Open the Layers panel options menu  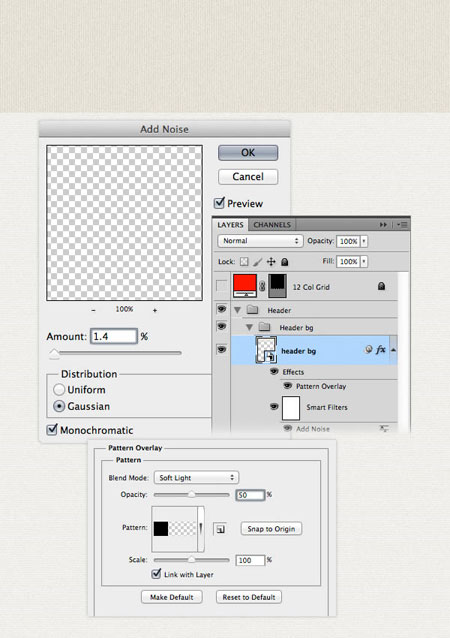point(402,225)
